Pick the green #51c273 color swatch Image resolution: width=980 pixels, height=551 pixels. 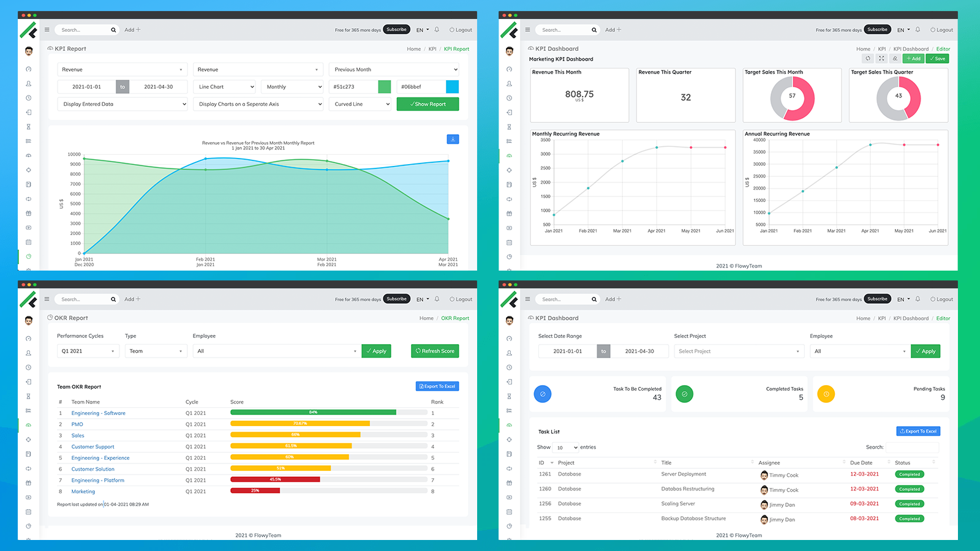(384, 87)
